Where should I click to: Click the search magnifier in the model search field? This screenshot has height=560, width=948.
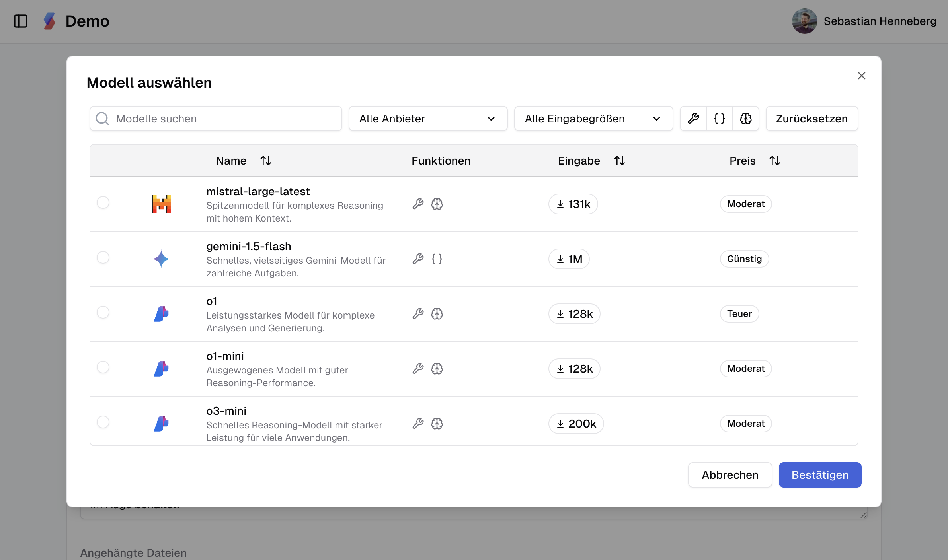click(x=103, y=118)
